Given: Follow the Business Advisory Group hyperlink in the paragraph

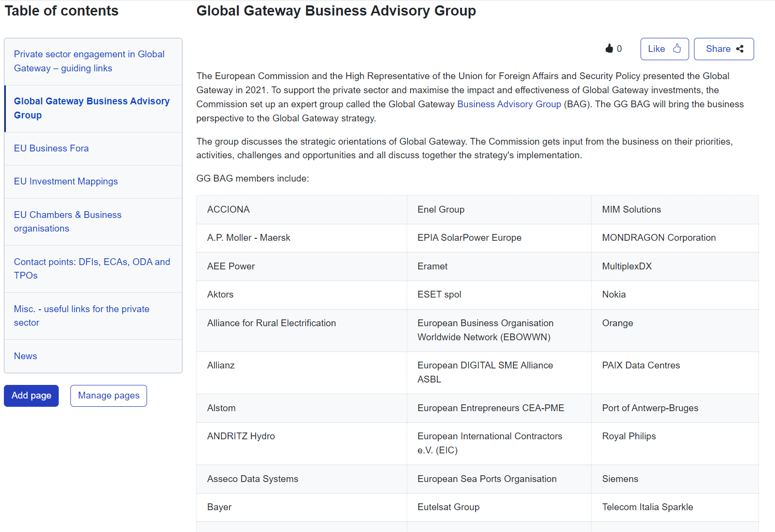Looking at the screenshot, I should 509,104.
